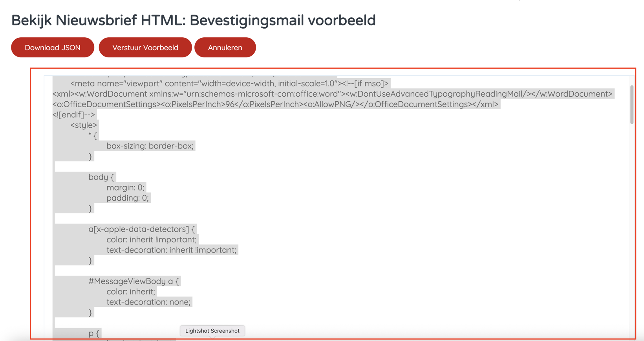Click the body selector line

click(101, 177)
